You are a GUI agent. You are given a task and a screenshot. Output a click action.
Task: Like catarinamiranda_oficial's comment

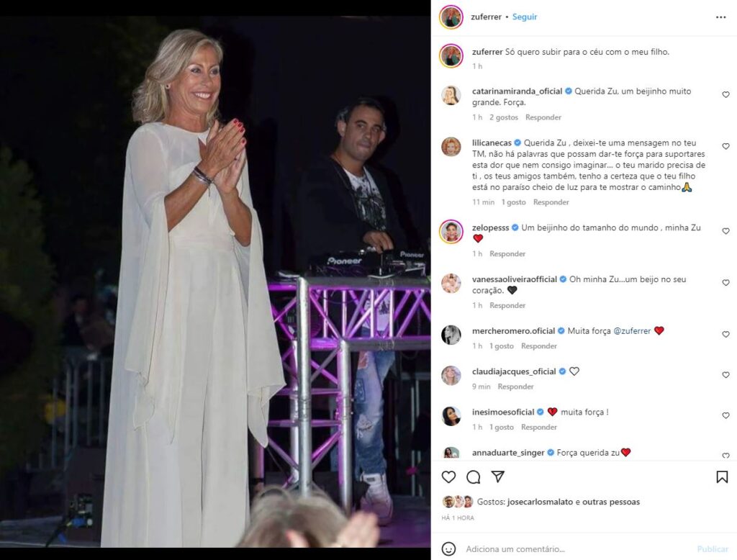(725, 94)
